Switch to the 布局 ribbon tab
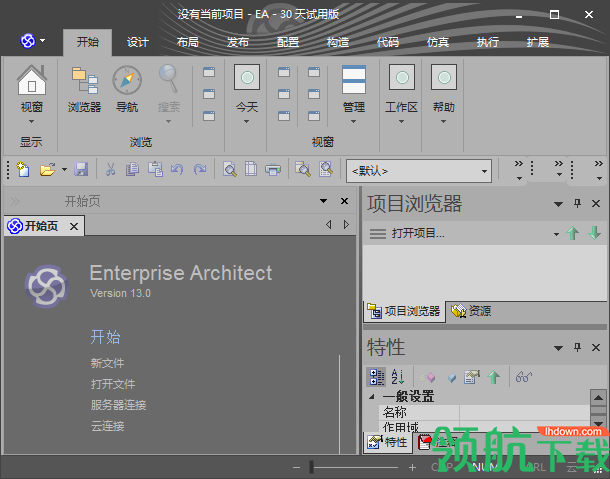This screenshot has width=610, height=479. tap(188, 42)
